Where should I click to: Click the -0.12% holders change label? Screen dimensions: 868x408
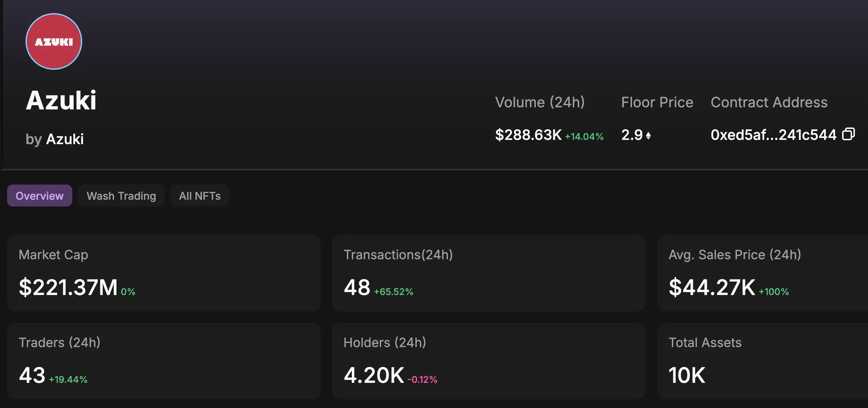pos(423,380)
